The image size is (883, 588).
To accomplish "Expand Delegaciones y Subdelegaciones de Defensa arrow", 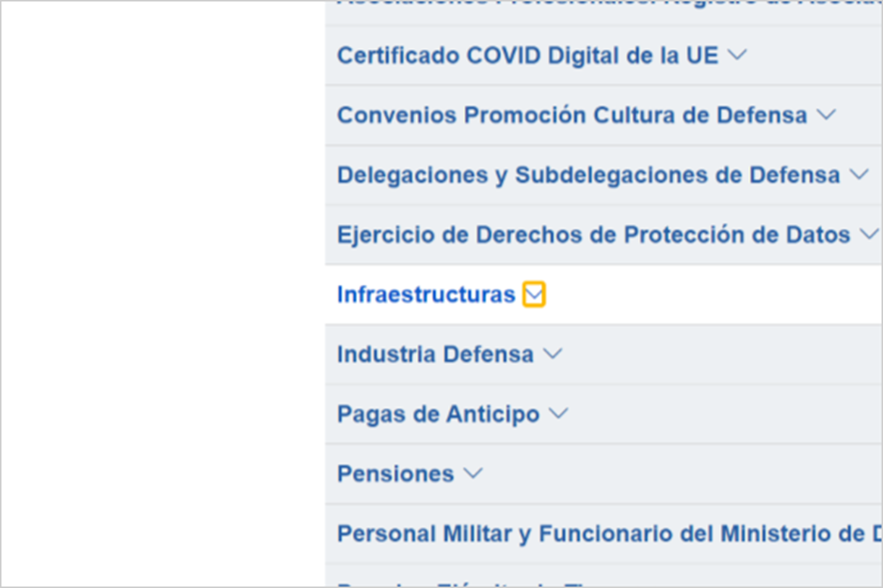I will 859,175.
